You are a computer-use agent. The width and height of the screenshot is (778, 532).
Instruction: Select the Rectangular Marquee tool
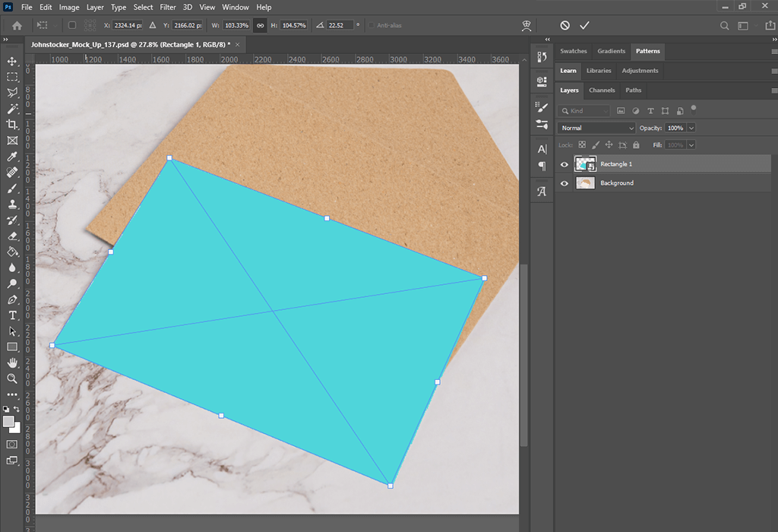[12, 77]
